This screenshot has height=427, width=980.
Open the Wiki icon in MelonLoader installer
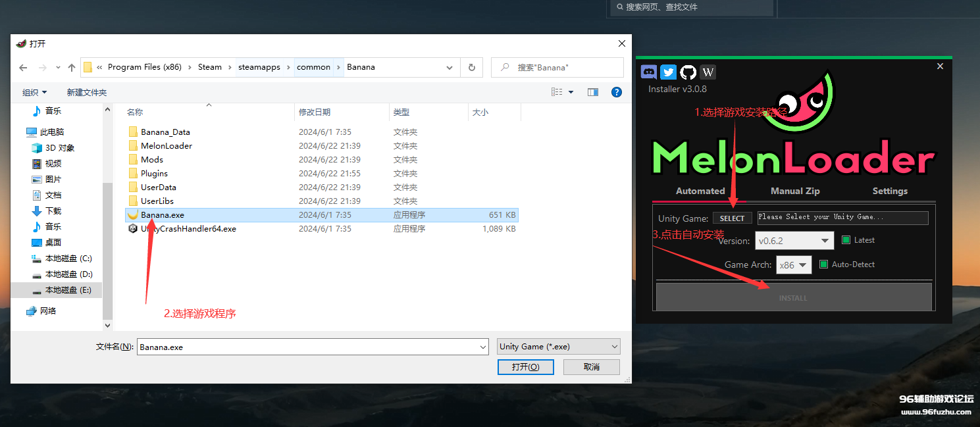click(708, 72)
